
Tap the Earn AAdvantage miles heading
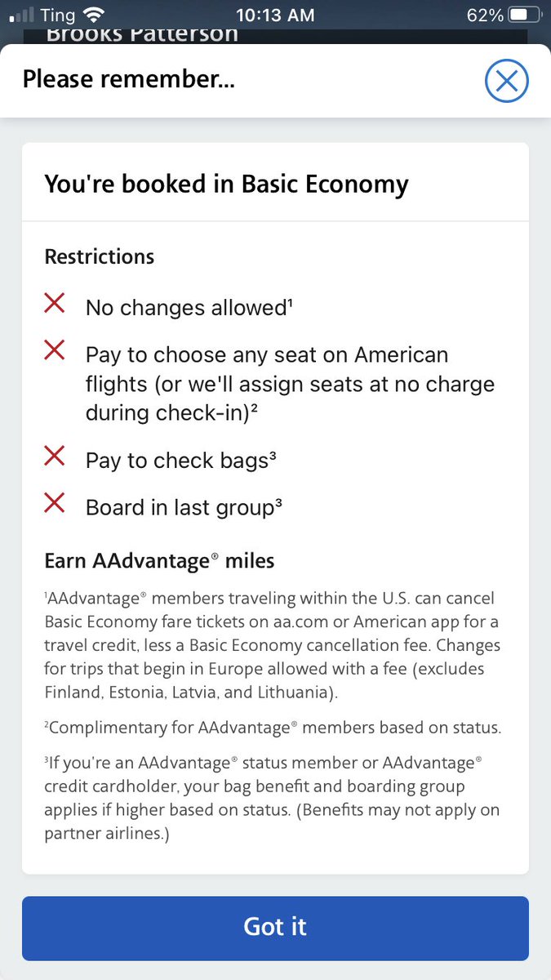159,561
